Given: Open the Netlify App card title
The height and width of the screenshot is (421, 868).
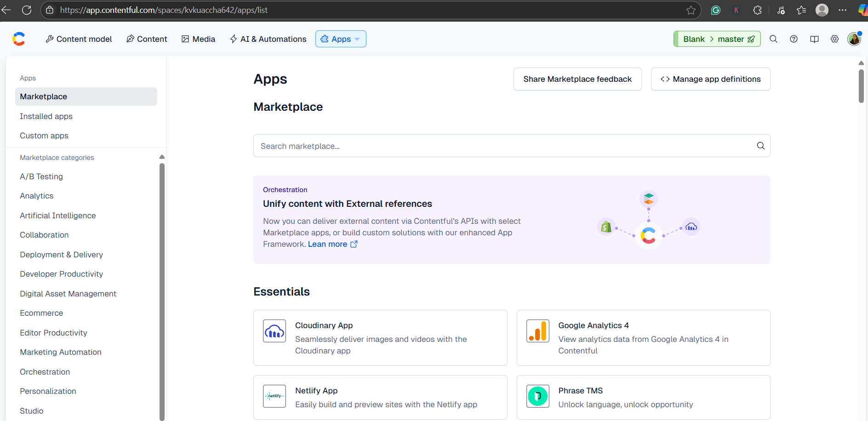Looking at the screenshot, I should (316, 391).
